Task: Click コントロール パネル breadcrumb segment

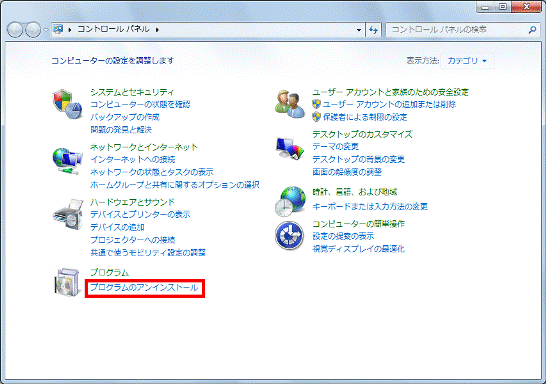Action: pyautogui.click(x=113, y=29)
